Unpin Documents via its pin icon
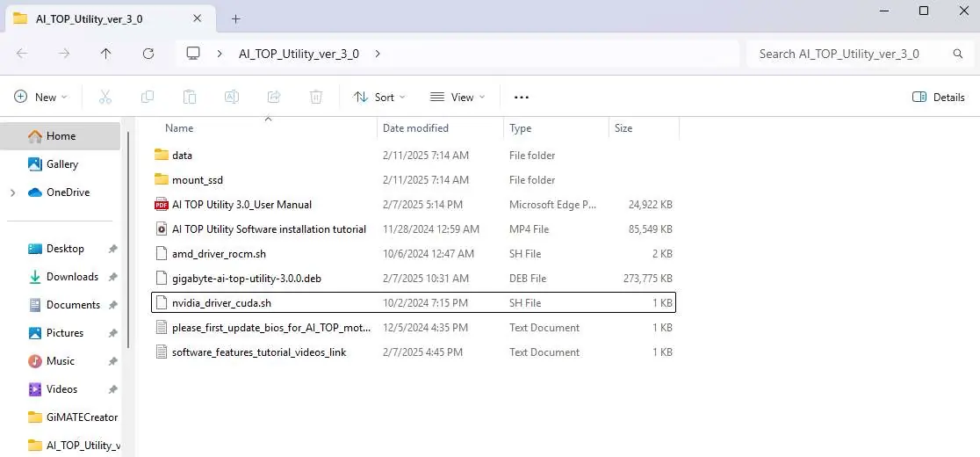 [112, 305]
